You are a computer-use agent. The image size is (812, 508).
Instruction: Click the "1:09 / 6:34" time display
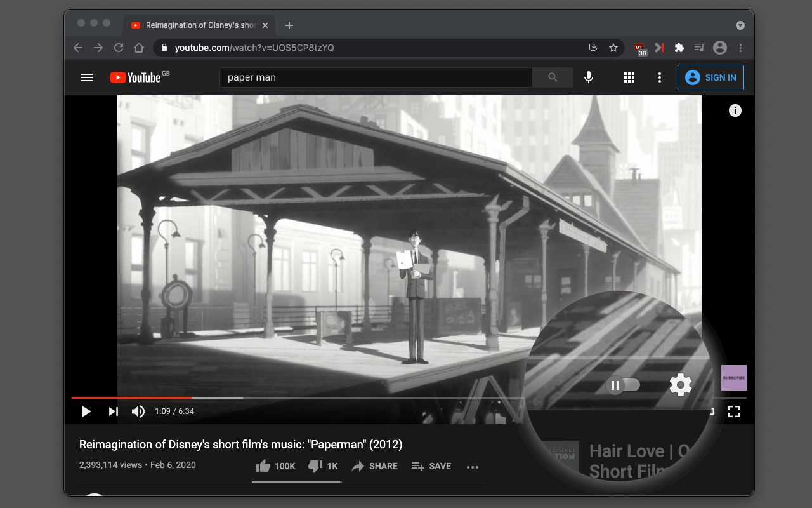point(174,411)
